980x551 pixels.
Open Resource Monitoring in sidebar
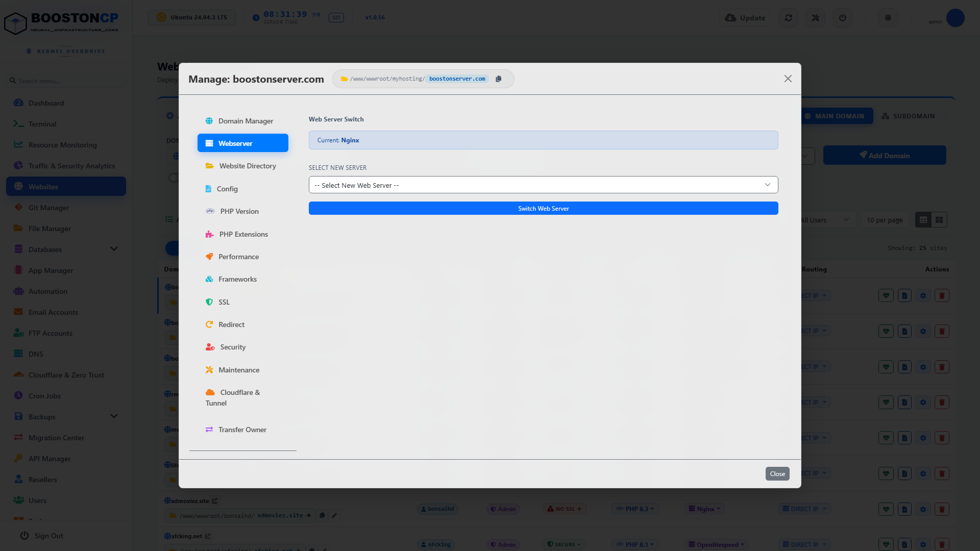[x=66, y=145]
